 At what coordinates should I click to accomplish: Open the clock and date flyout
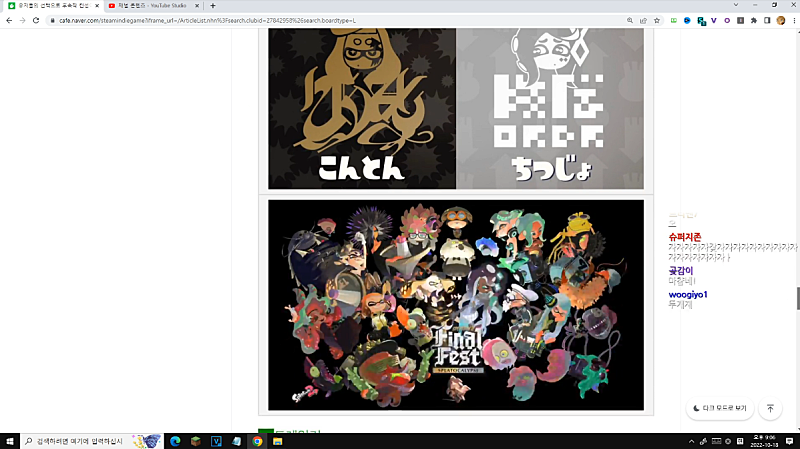[764, 441]
